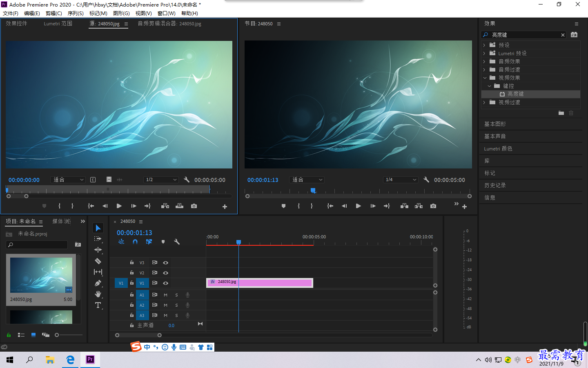Click Export Frame camera in Program monitor

click(x=433, y=206)
